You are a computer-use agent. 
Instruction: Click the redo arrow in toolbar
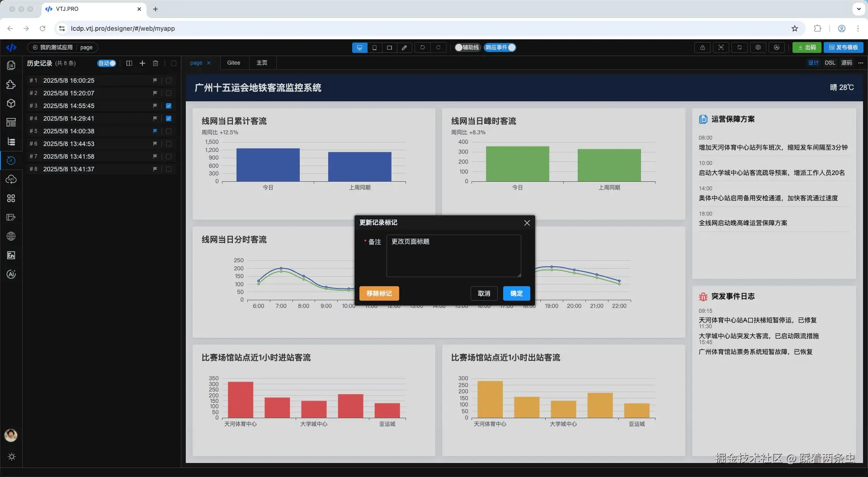438,47
